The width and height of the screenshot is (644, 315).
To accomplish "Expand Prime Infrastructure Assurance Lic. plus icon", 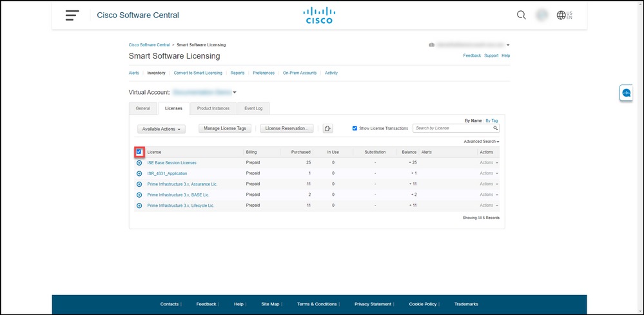I will (x=139, y=184).
